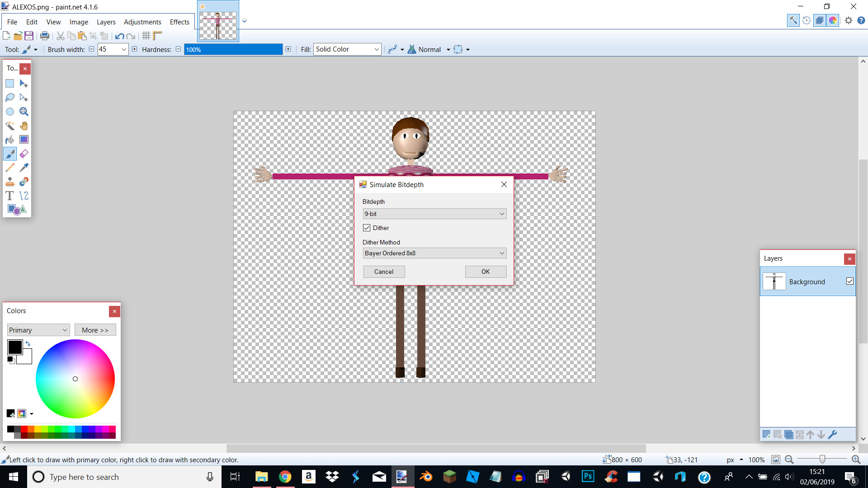Click the Save icon in toolbar
Image resolution: width=868 pixels, height=488 pixels.
(29, 36)
